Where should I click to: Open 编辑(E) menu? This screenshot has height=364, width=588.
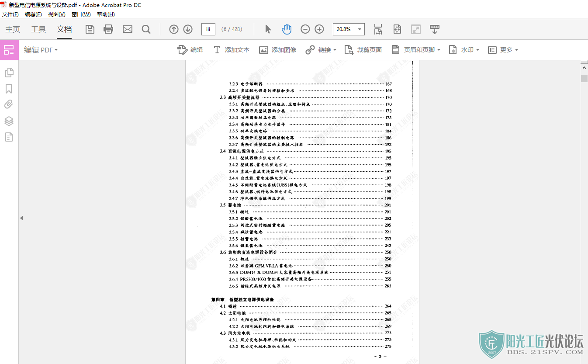point(33,14)
